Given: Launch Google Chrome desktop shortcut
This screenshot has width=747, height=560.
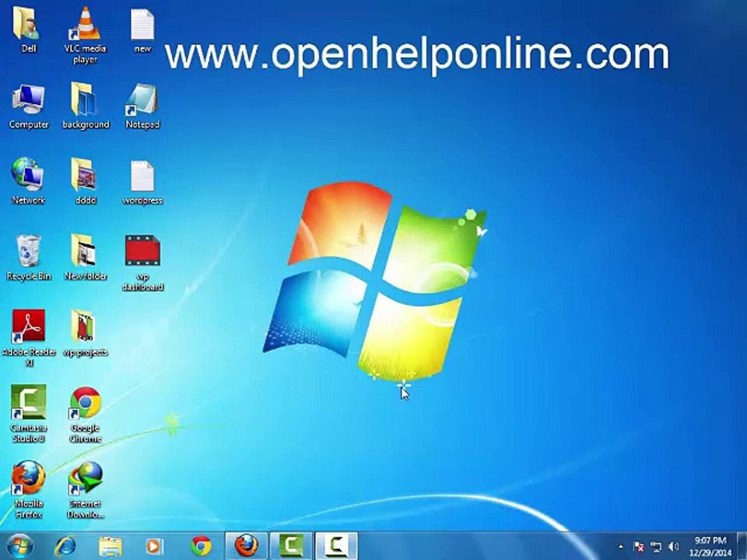Looking at the screenshot, I should click(86, 415).
